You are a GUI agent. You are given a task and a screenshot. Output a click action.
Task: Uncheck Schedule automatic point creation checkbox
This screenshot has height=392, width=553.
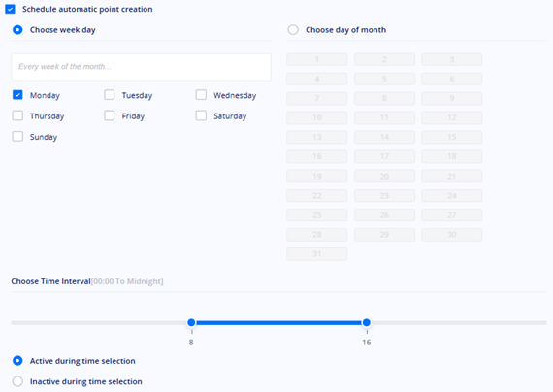pos(11,9)
